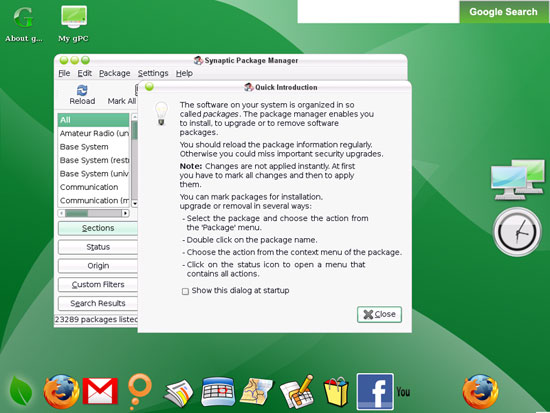550x413 pixels.
Task: Close the Quick Introduction dialog
Action: 379,314
